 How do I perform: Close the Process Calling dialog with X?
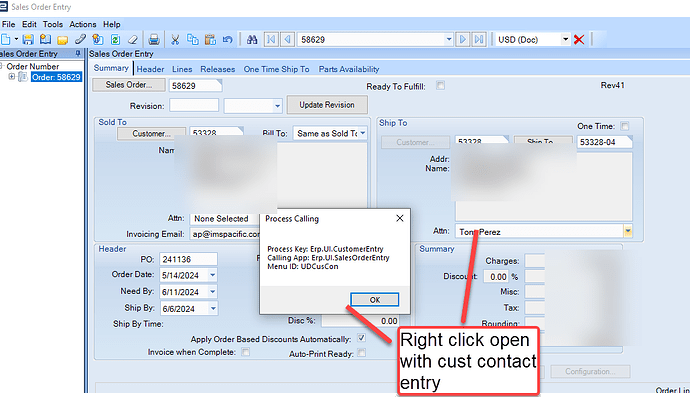pyautogui.click(x=400, y=218)
